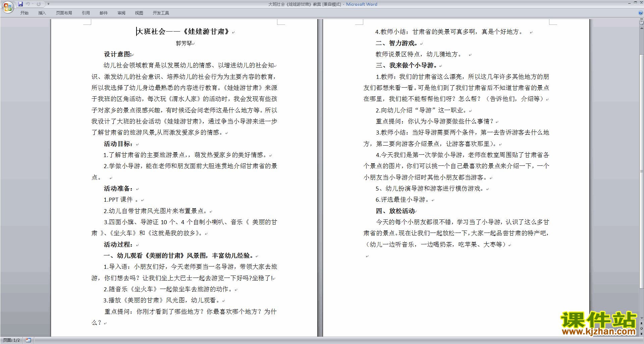
Task: Switch to the 视图 tab
Action: tap(139, 13)
